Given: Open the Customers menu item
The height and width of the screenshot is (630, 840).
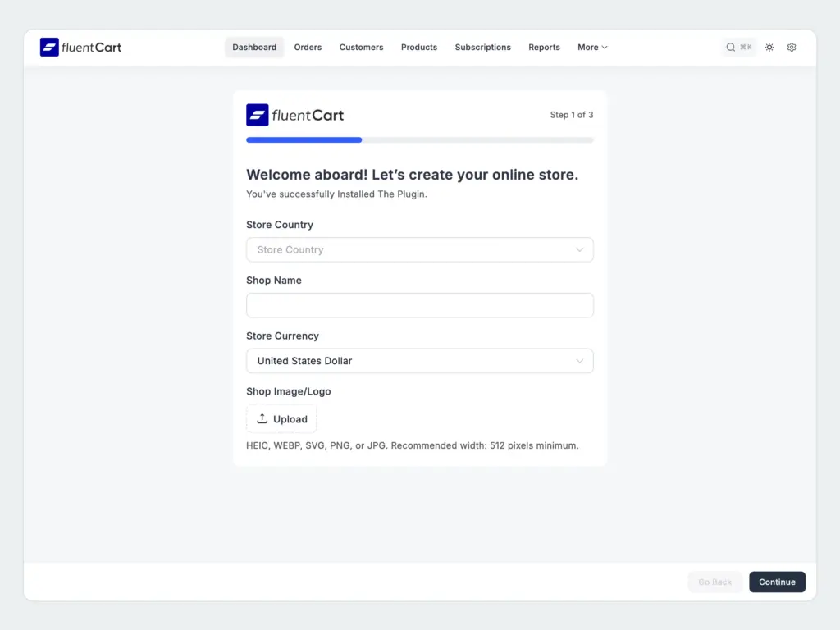Looking at the screenshot, I should (361, 47).
